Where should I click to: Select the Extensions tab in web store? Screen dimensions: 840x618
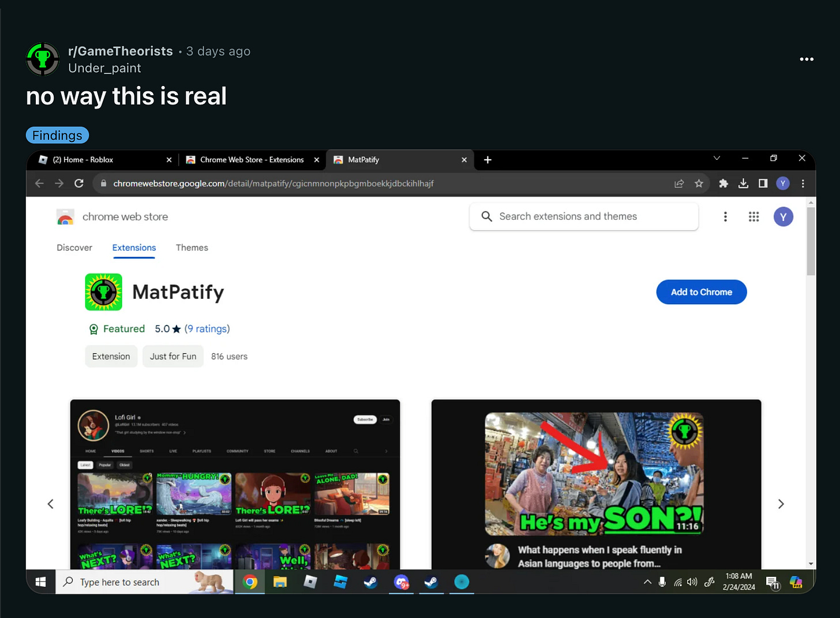coord(134,248)
